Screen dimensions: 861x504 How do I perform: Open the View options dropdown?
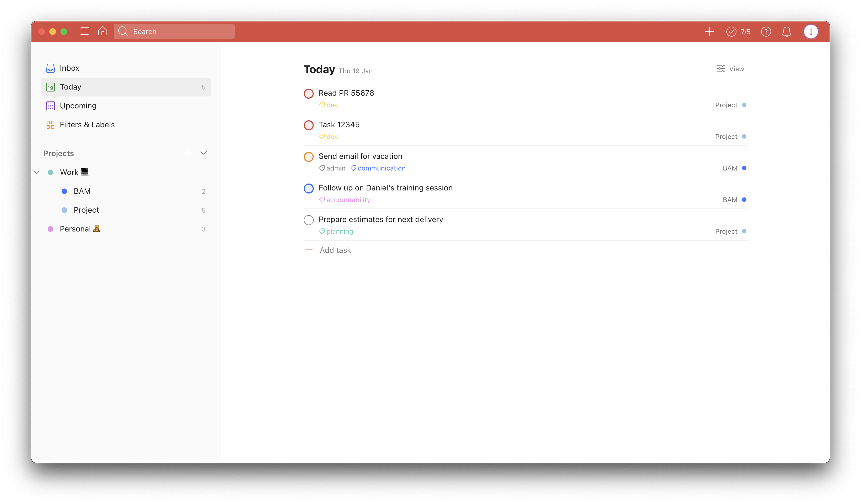tap(730, 69)
